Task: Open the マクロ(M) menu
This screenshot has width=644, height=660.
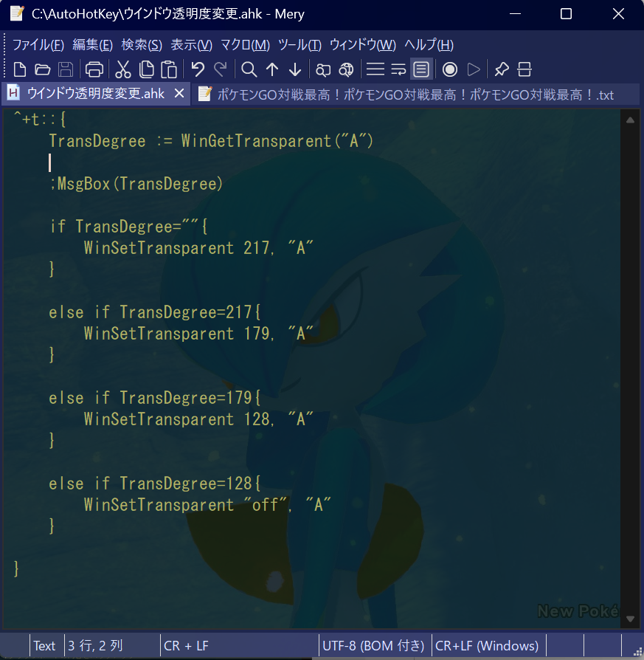Action: click(x=245, y=44)
